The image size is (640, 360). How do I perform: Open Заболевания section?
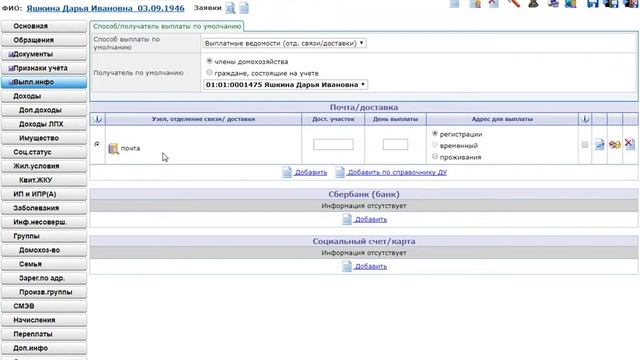click(x=44, y=208)
